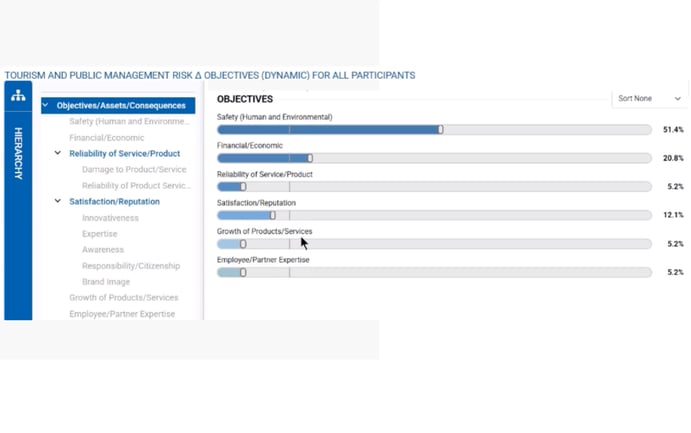Click the hierarchy tree icon in sidebar
The width and height of the screenshot is (691, 433).
point(18,95)
